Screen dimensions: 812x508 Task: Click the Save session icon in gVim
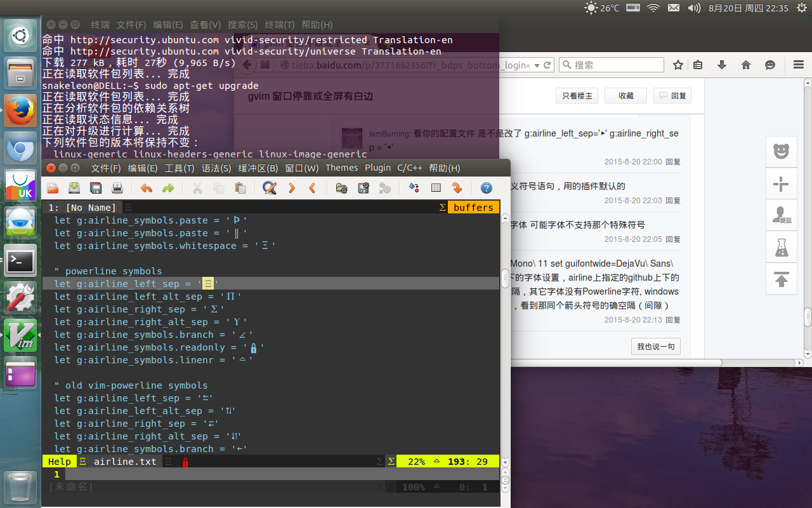click(x=363, y=188)
